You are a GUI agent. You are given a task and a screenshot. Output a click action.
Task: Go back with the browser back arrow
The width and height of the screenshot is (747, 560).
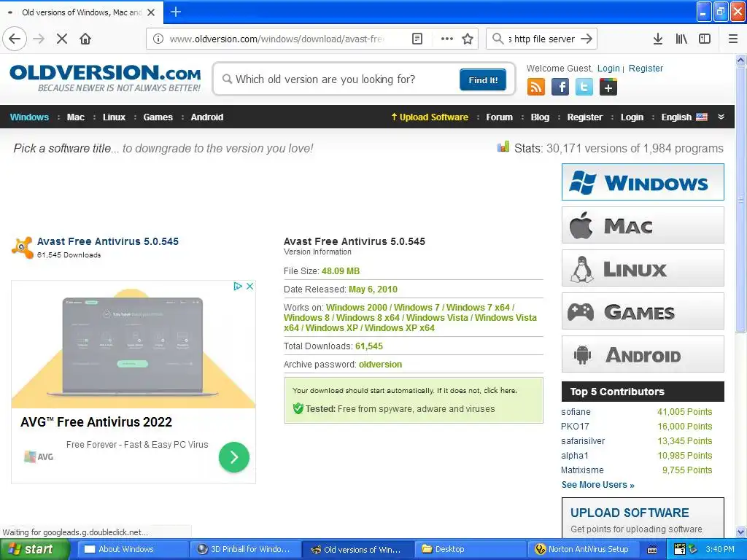(x=15, y=39)
